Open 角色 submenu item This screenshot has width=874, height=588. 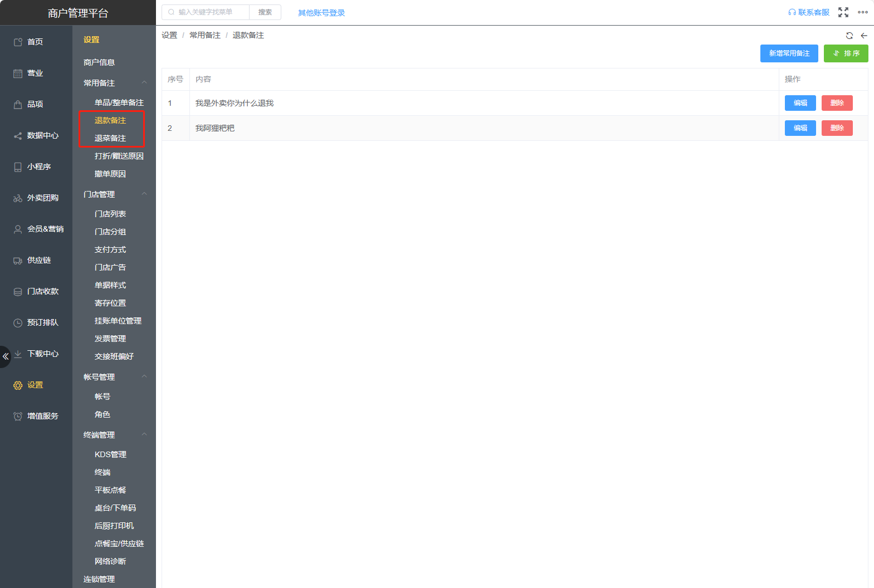[102, 414]
